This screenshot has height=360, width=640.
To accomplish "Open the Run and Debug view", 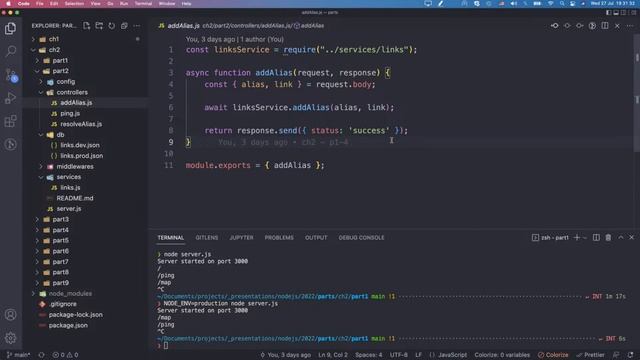I will click(x=11, y=98).
